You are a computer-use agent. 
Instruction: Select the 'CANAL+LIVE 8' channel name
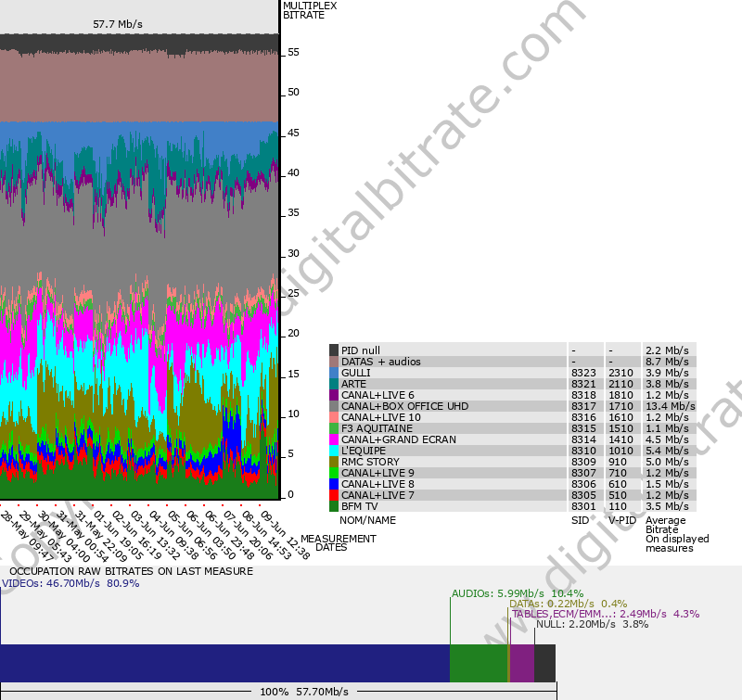pyautogui.click(x=377, y=484)
